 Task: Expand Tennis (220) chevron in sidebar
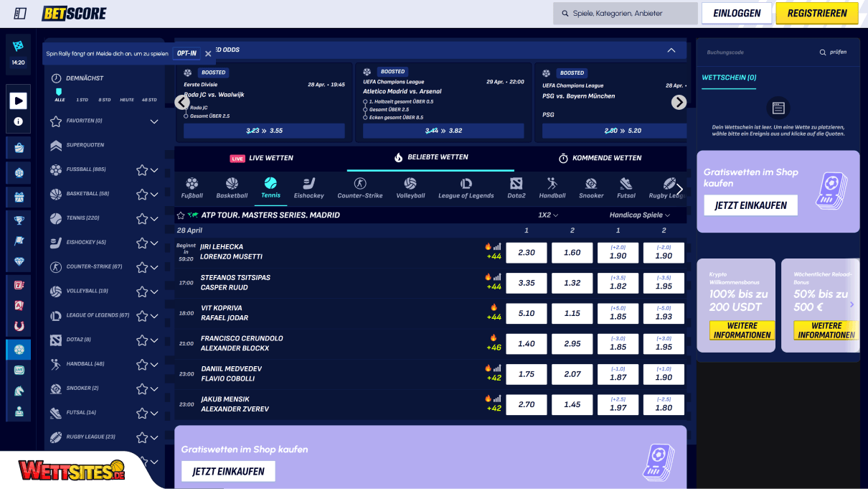[x=154, y=219]
